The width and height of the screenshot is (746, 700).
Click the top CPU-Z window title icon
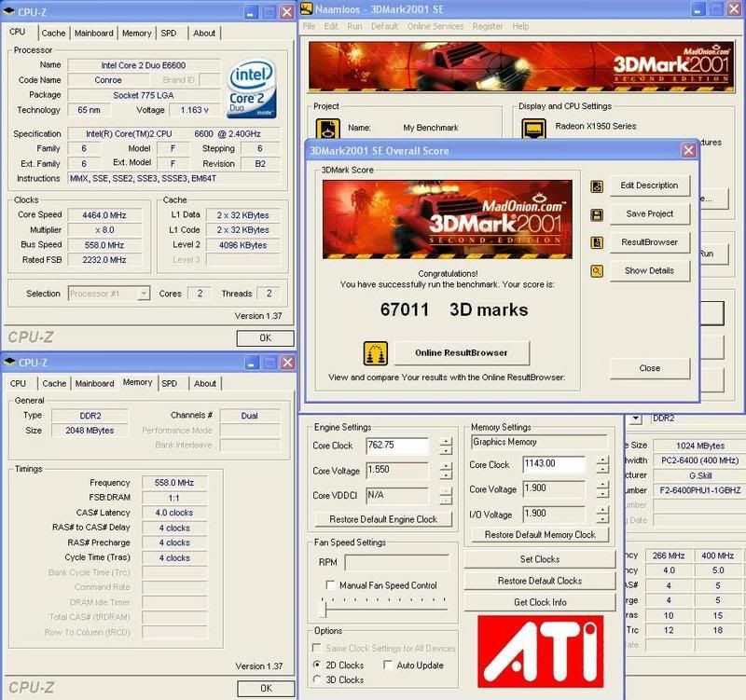click(9, 11)
